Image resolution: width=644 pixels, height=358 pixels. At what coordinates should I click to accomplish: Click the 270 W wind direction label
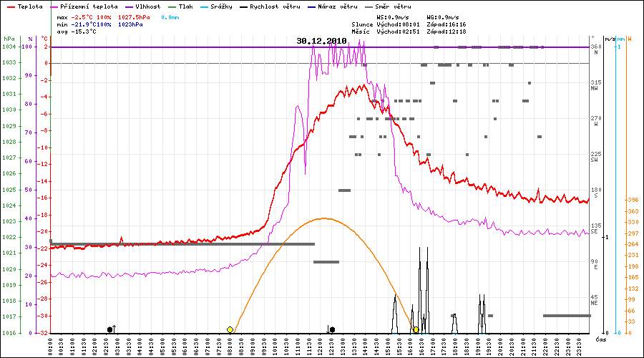click(x=596, y=121)
